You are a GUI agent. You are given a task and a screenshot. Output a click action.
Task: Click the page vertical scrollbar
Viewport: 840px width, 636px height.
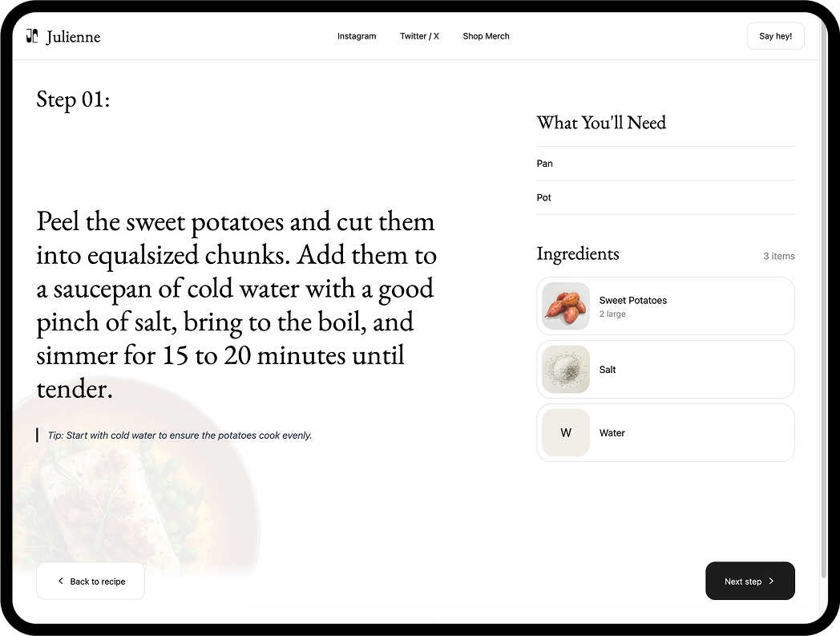pyautogui.click(x=823, y=321)
